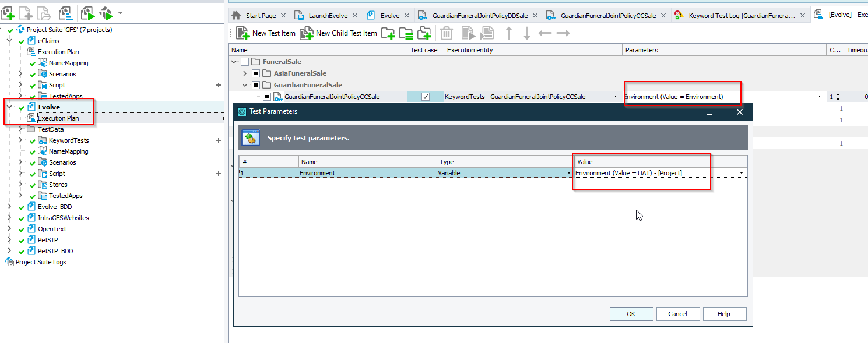868x343 pixels.
Task: Select Project Suite Logs in the tree
Action: (41, 262)
